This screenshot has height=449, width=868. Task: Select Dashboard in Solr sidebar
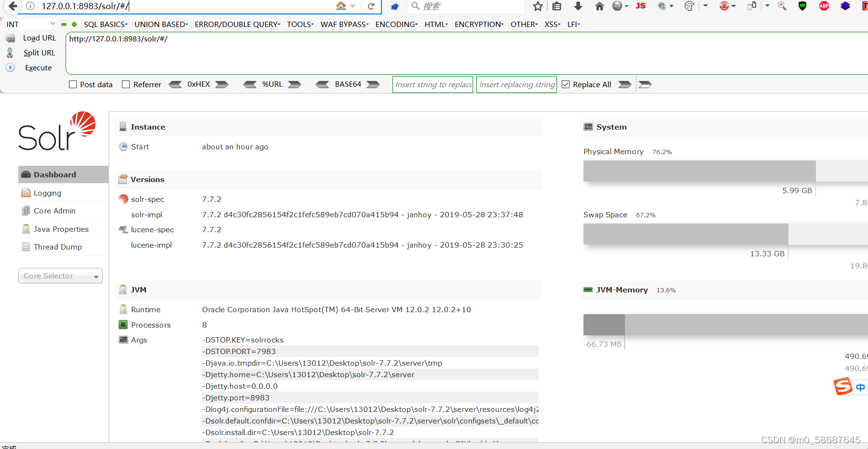[x=63, y=174]
